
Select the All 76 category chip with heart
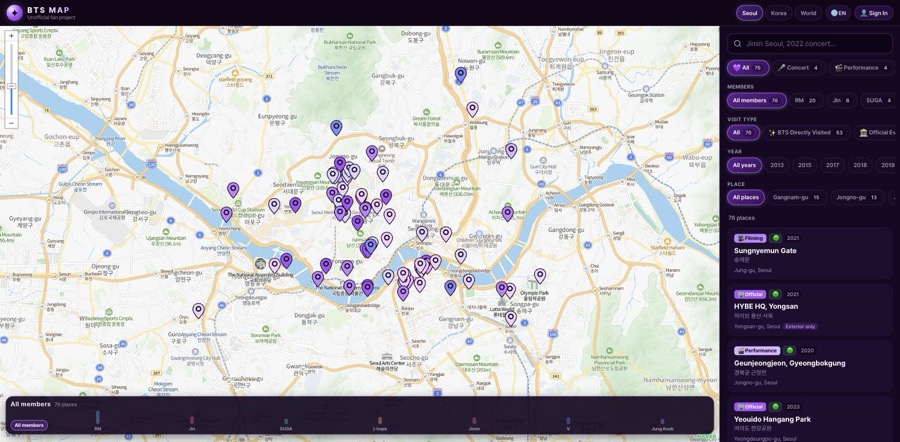coord(748,68)
